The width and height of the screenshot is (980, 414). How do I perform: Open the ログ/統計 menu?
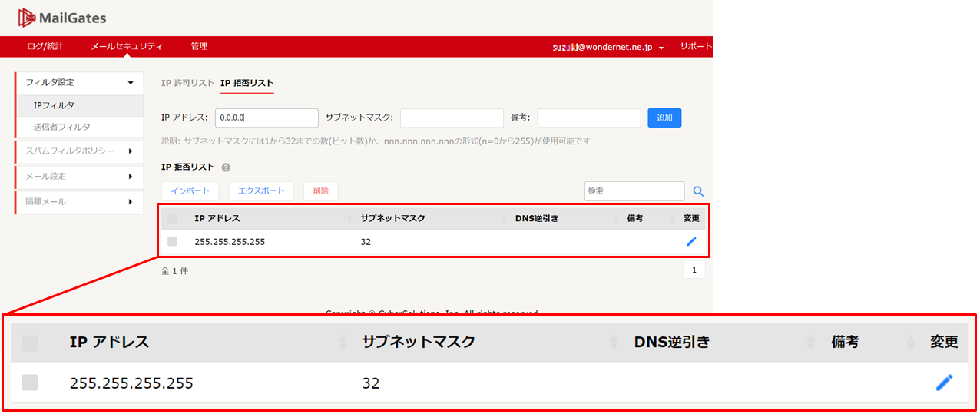pos(45,46)
